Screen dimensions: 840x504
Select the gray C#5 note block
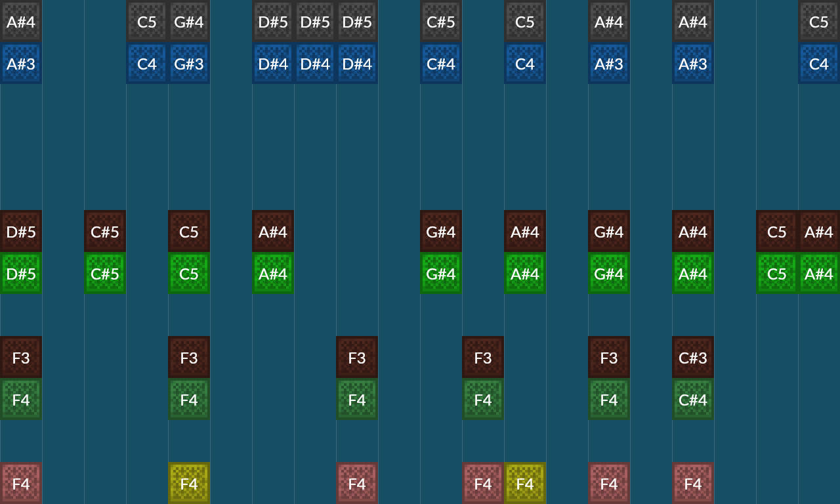441,21
